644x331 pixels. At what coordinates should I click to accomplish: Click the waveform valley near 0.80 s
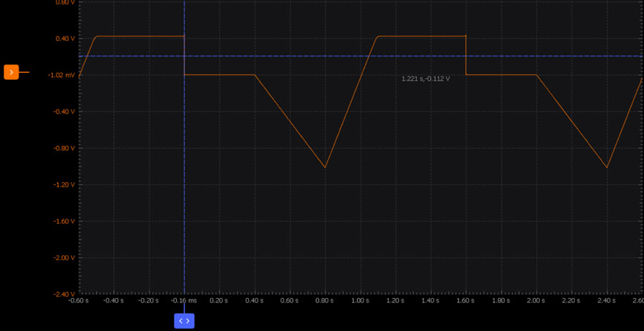click(325, 167)
